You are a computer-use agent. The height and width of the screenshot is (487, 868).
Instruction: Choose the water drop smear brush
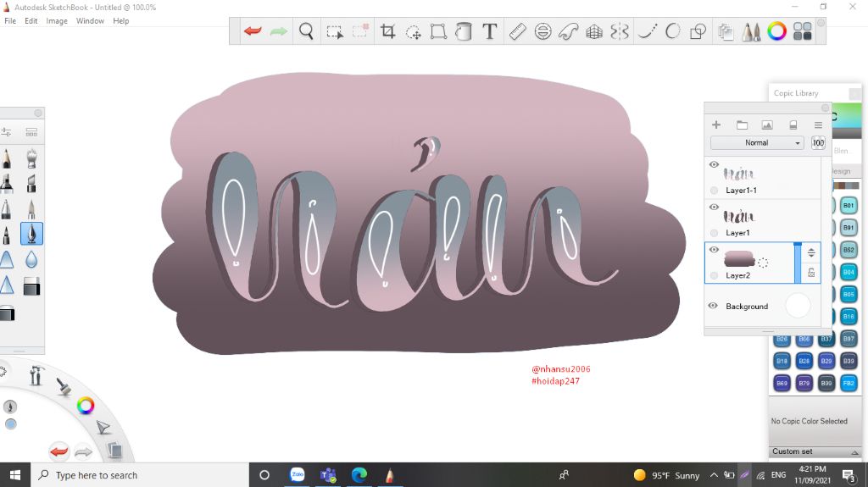click(x=31, y=259)
